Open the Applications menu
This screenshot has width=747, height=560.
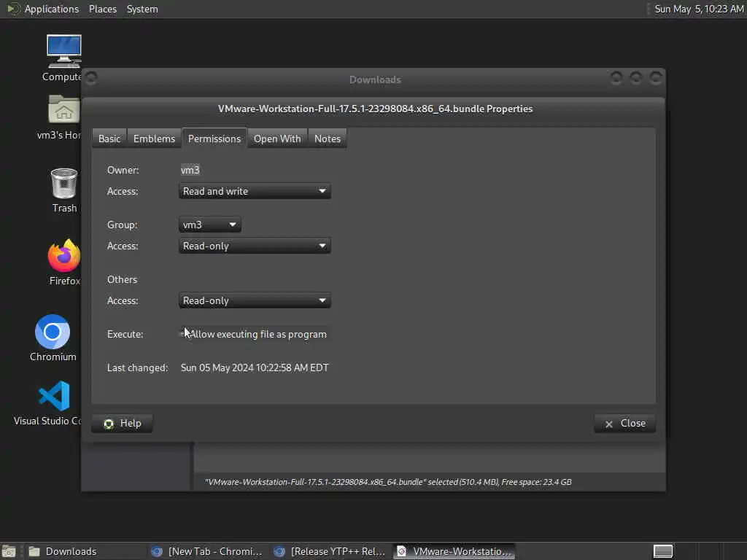click(x=52, y=9)
